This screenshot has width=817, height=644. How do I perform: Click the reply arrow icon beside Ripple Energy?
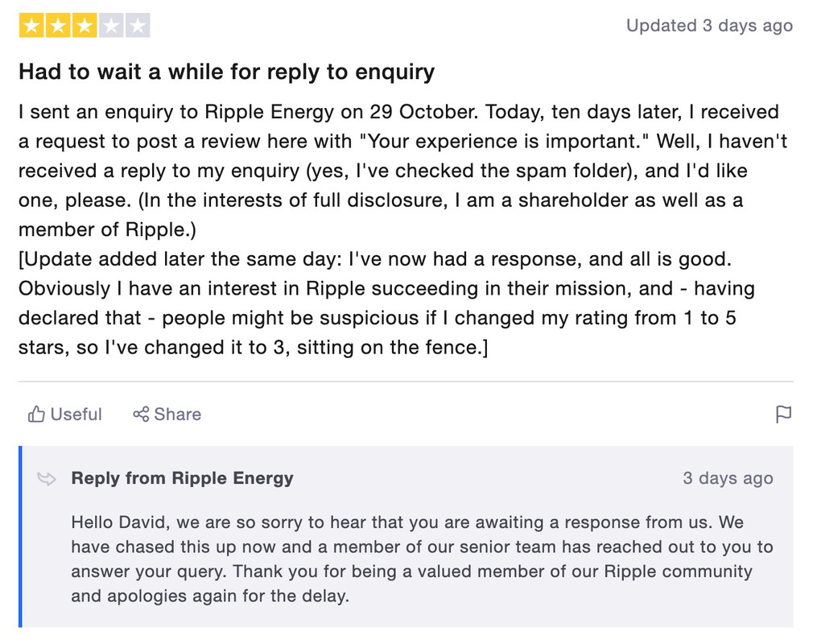pos(47,478)
